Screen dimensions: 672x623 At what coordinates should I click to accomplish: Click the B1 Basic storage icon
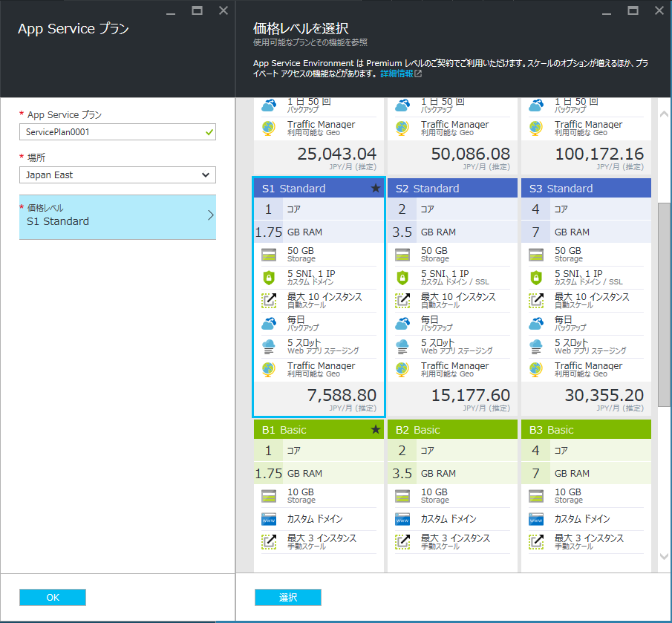click(x=269, y=496)
